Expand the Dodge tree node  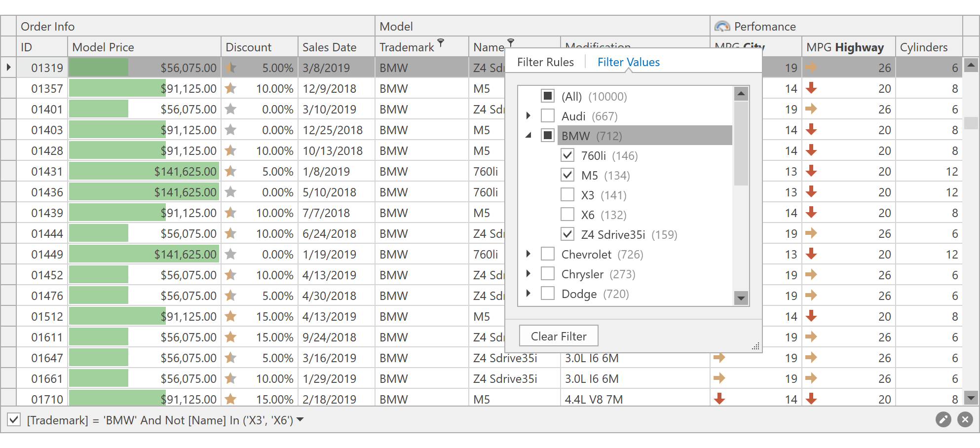click(528, 293)
